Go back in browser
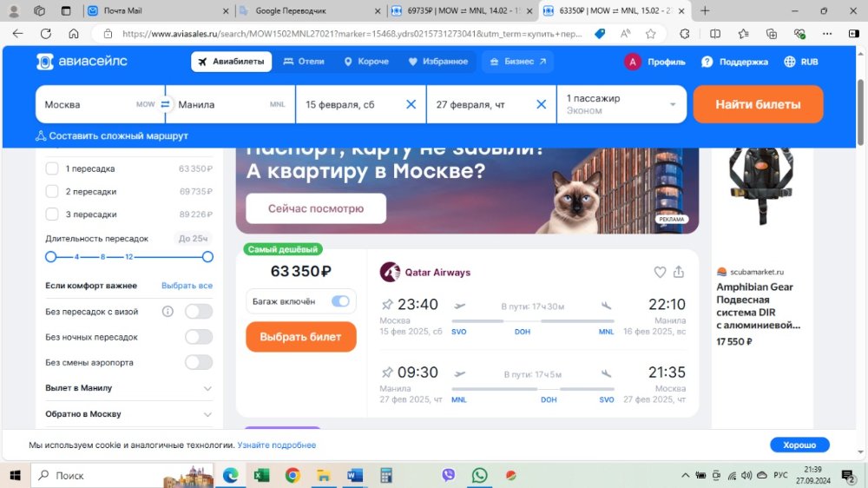This screenshot has width=868, height=488. [17, 34]
